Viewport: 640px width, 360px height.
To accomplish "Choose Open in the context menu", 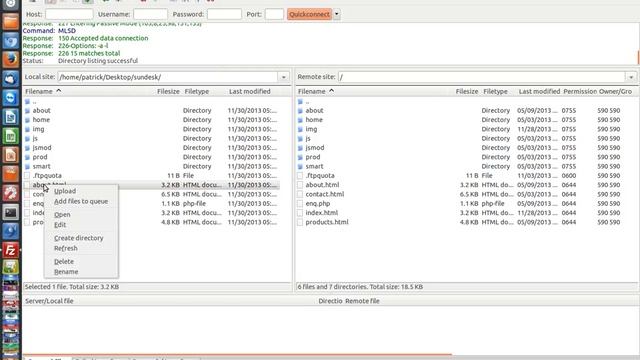I will [x=62, y=214].
